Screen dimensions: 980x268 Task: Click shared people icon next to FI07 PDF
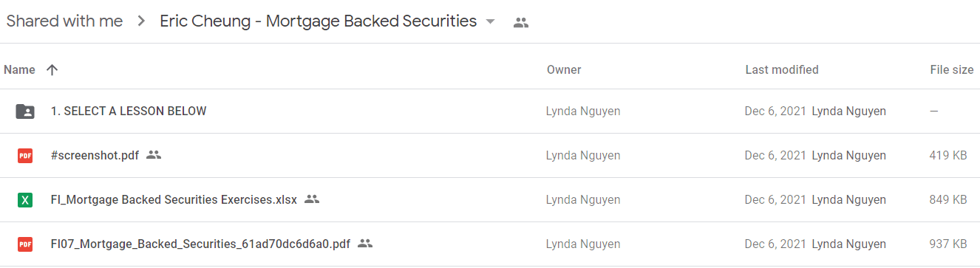click(365, 244)
